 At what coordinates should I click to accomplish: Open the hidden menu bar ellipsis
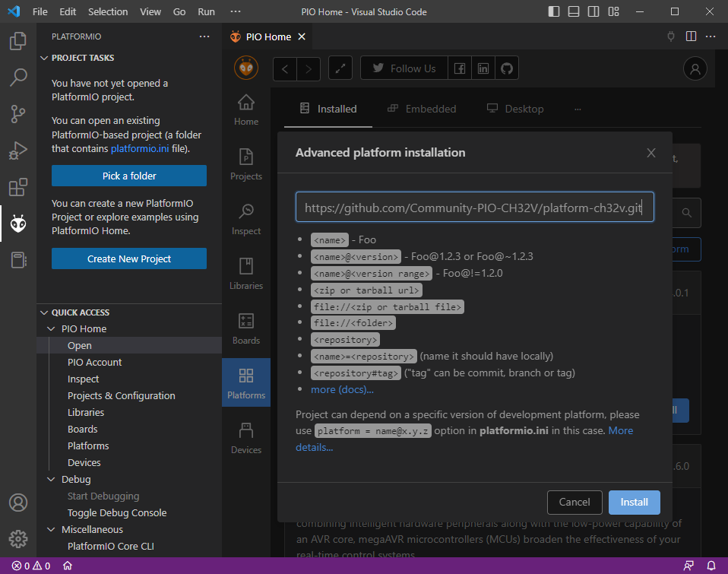click(x=236, y=11)
